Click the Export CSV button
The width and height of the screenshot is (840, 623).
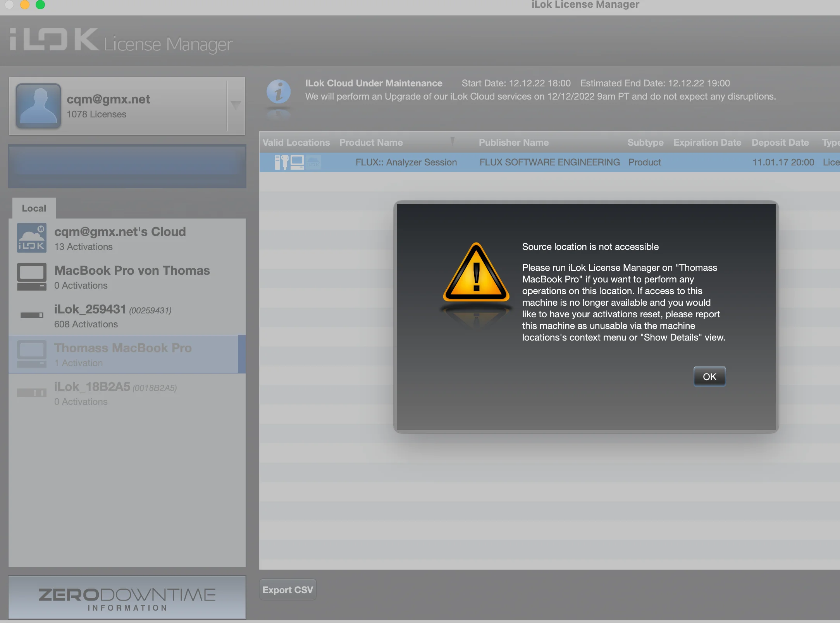[288, 590]
